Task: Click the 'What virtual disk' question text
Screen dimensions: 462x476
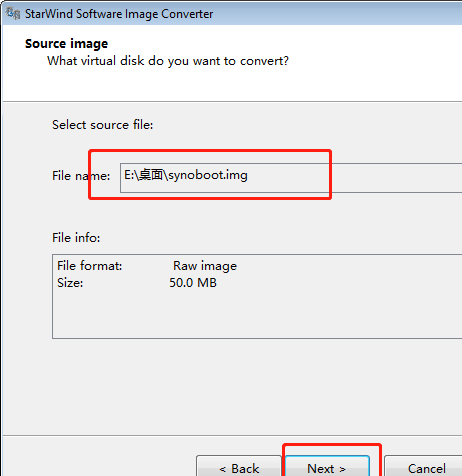Action: click(168, 61)
